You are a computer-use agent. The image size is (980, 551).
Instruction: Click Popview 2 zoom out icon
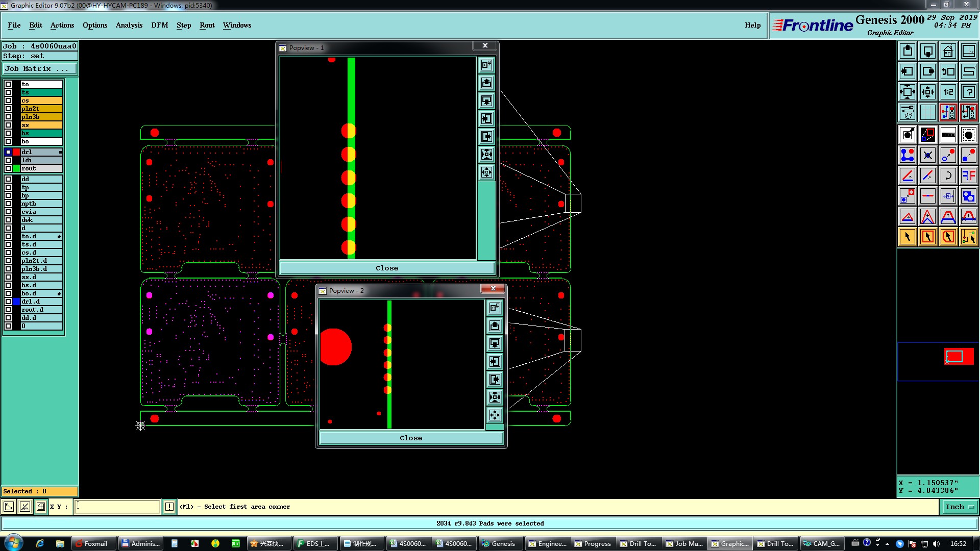coord(495,415)
